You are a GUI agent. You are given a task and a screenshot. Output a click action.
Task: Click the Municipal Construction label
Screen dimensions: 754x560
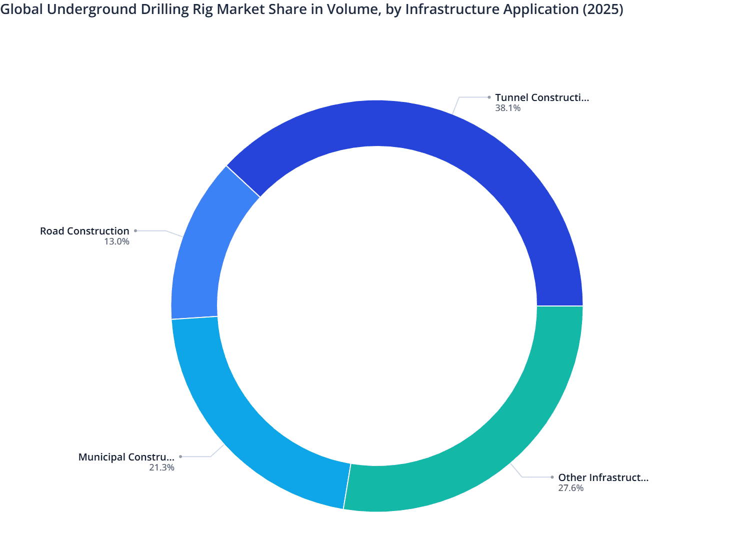point(126,456)
